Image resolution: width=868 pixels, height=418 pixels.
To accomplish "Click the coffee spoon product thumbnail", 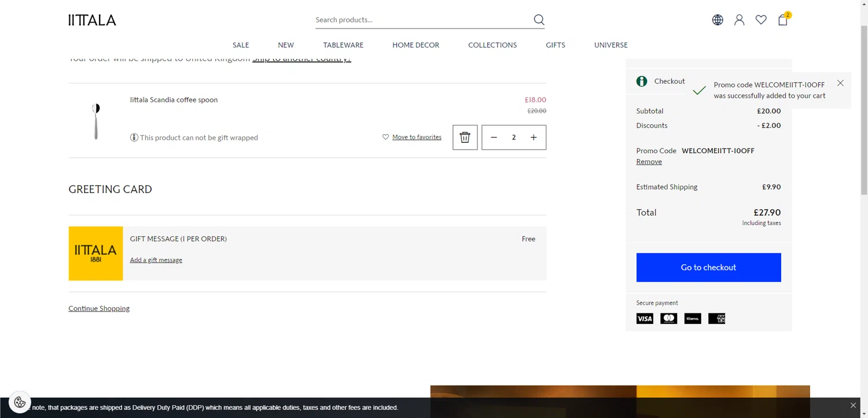I will pos(95,121).
